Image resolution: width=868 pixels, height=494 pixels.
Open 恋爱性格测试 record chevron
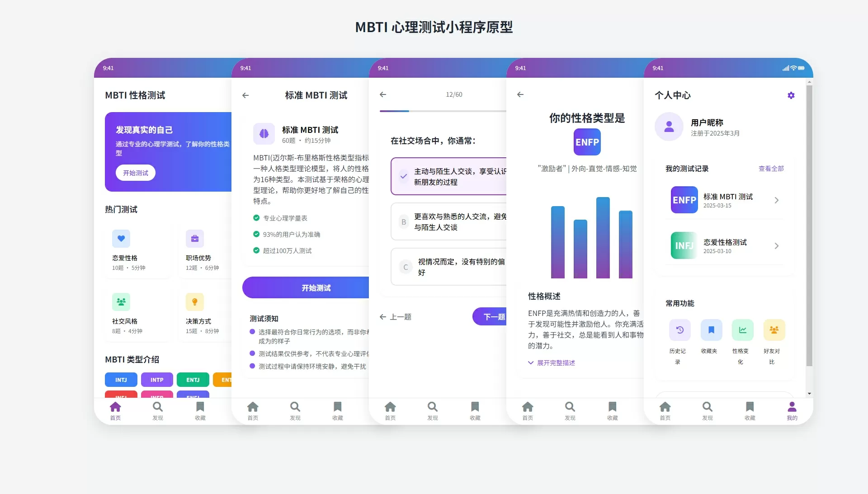pyautogui.click(x=777, y=246)
